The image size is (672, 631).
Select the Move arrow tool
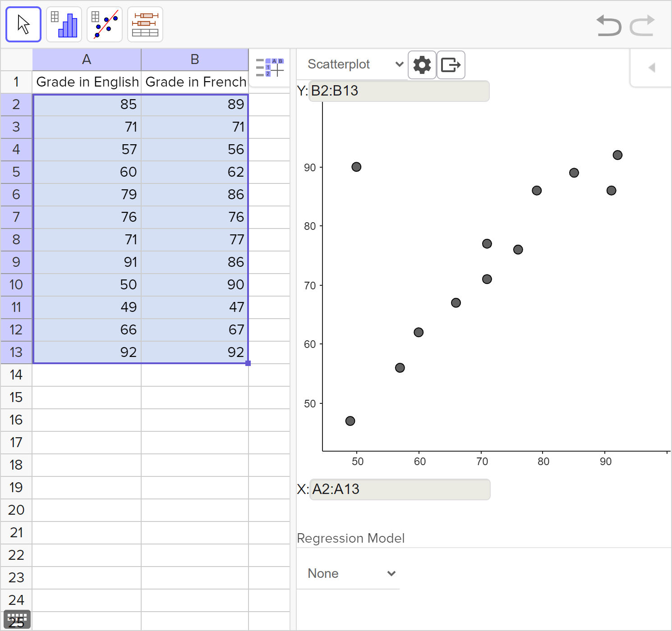click(23, 24)
